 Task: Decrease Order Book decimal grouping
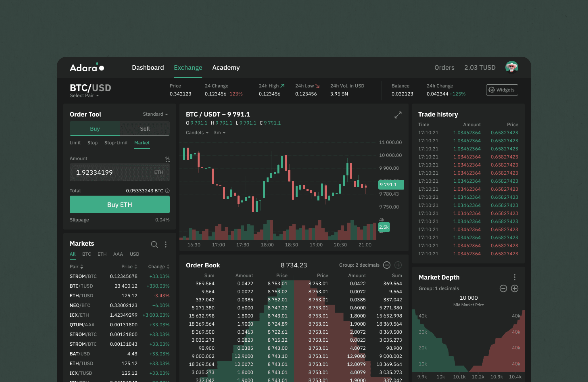(x=387, y=265)
